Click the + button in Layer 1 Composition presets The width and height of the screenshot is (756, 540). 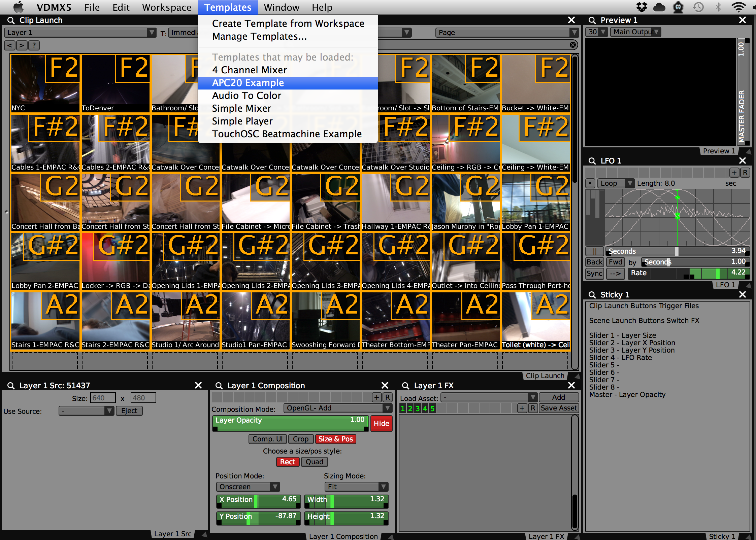pos(376,397)
